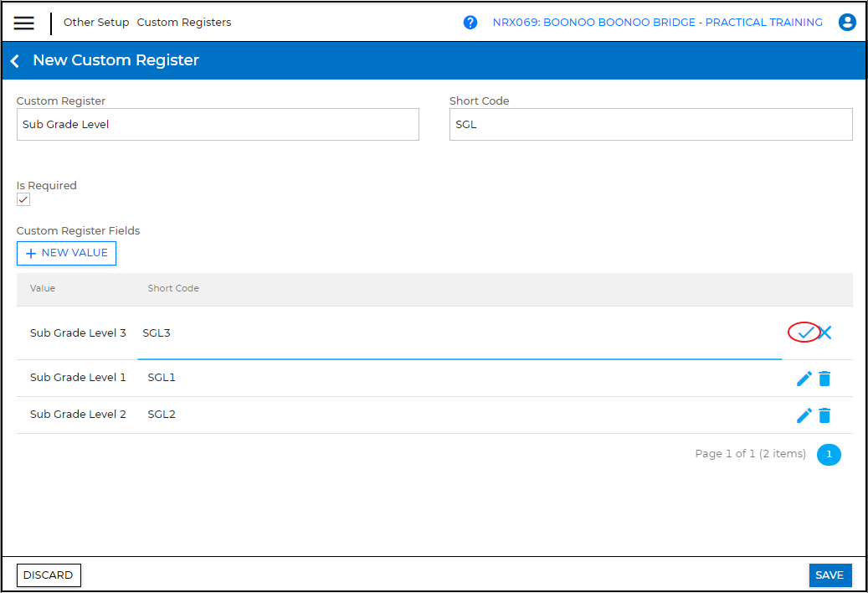This screenshot has width=868, height=593.
Task: Cancel the Sub Grade Level 3 edit with X icon
Action: coord(825,333)
